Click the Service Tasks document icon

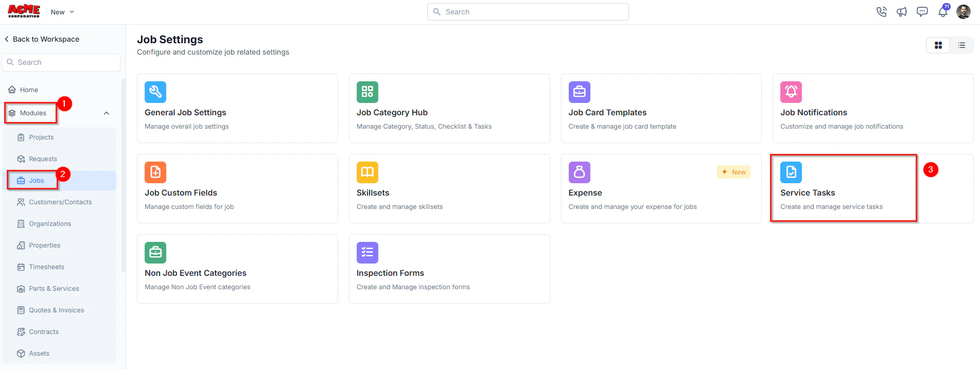tap(791, 172)
